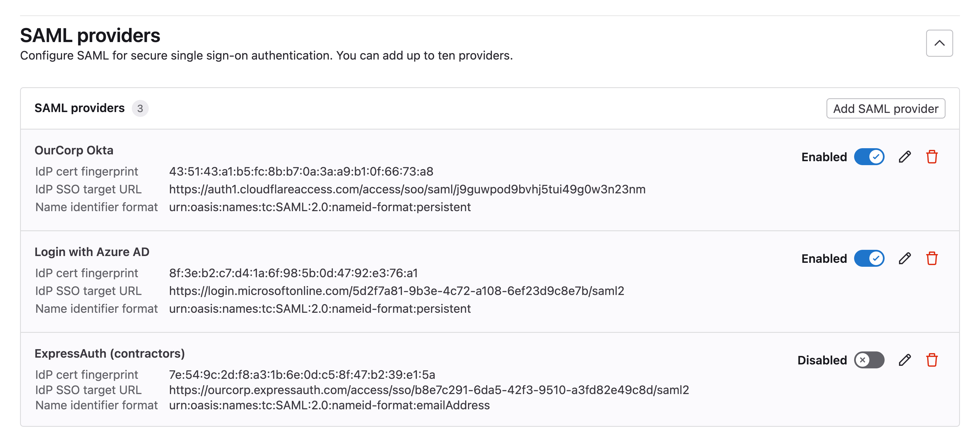Click pencil icon for Login with Azure AD
Viewport: 980px width, 446px height.
click(905, 258)
